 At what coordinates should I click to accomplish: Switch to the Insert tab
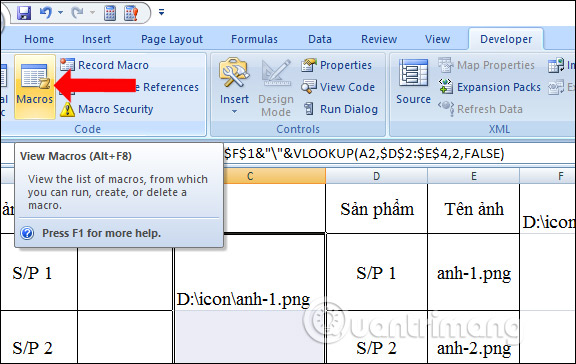pyautogui.click(x=96, y=39)
